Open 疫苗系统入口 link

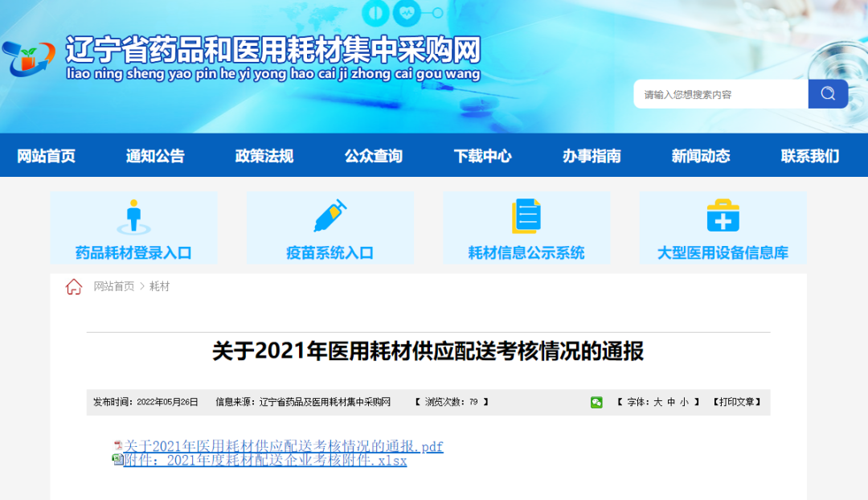pos(330,253)
